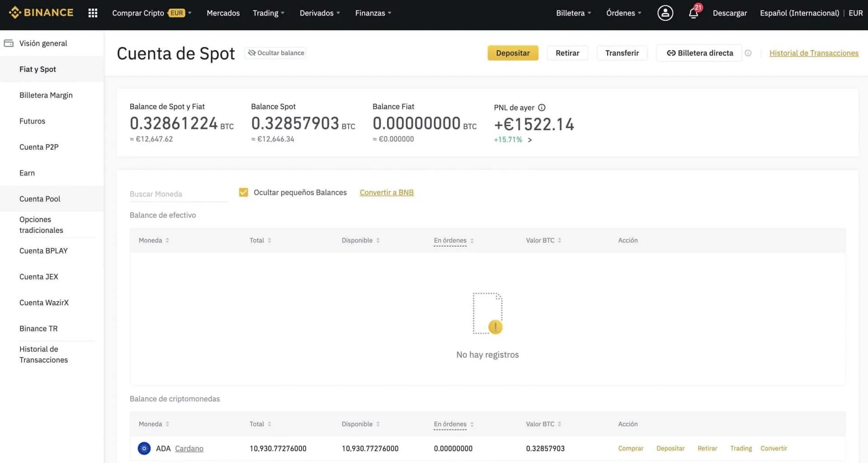The height and width of the screenshot is (463, 868).
Task: Select Earn in the sidebar
Action: 52,173
